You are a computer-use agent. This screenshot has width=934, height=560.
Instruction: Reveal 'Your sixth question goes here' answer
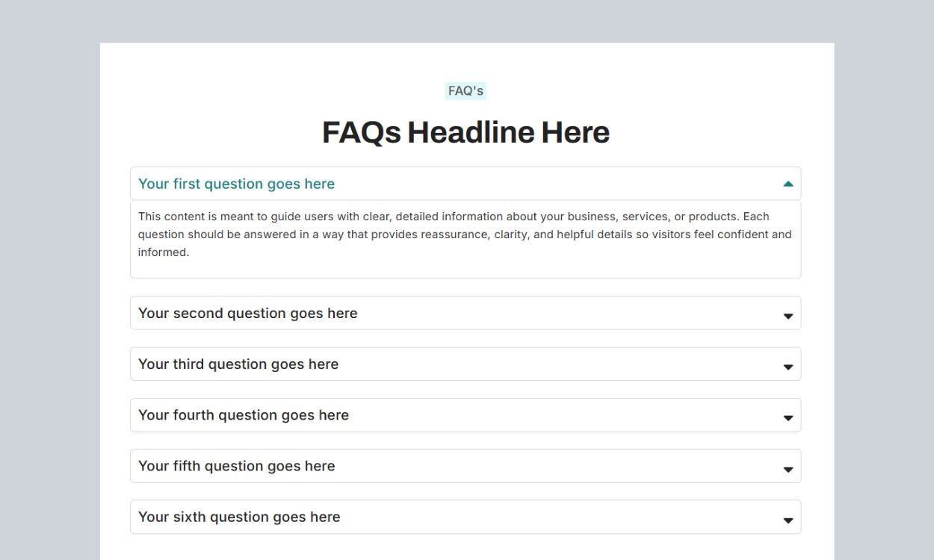(x=239, y=517)
